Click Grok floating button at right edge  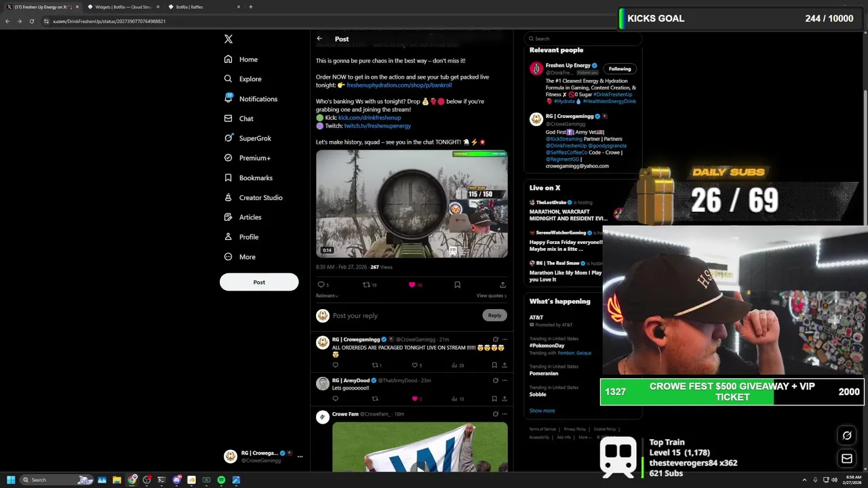847,435
